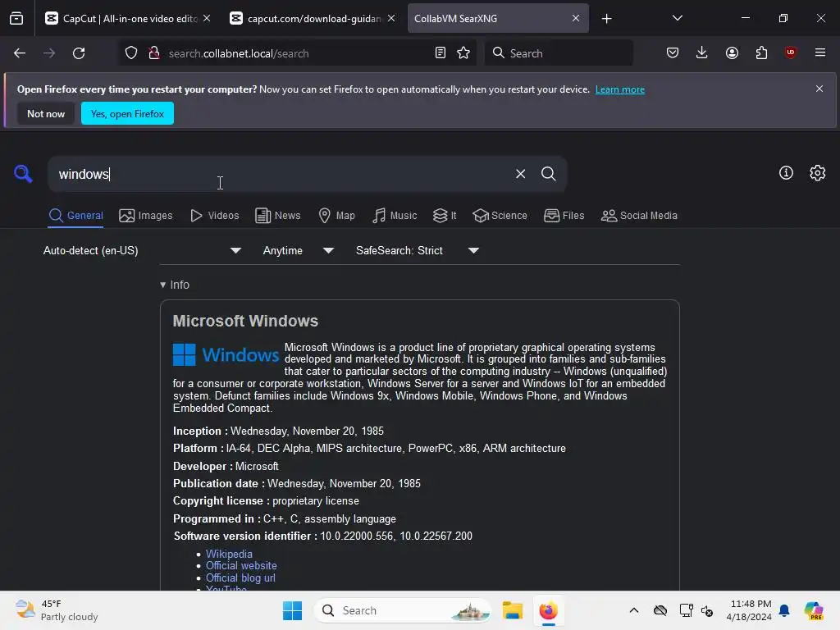Open the notification bell icon
The image size is (840, 630).
point(783,610)
